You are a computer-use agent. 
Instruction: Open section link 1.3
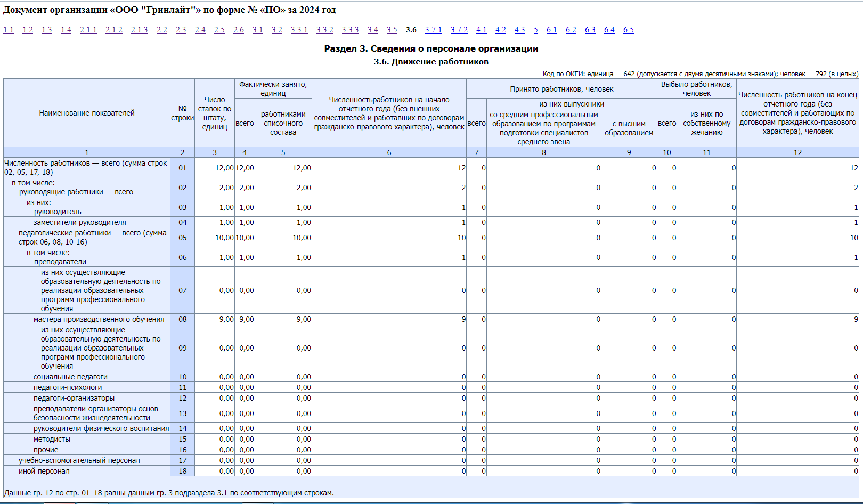[47, 30]
